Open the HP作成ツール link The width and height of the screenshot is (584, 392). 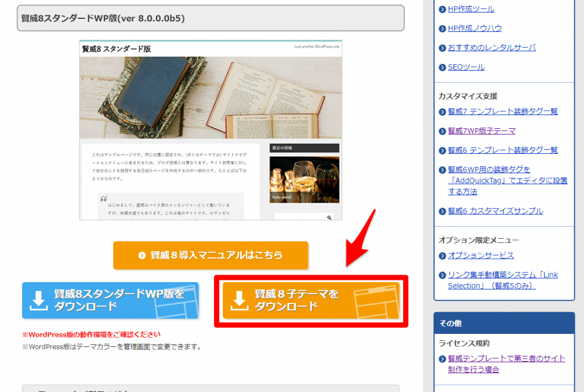pos(471,9)
